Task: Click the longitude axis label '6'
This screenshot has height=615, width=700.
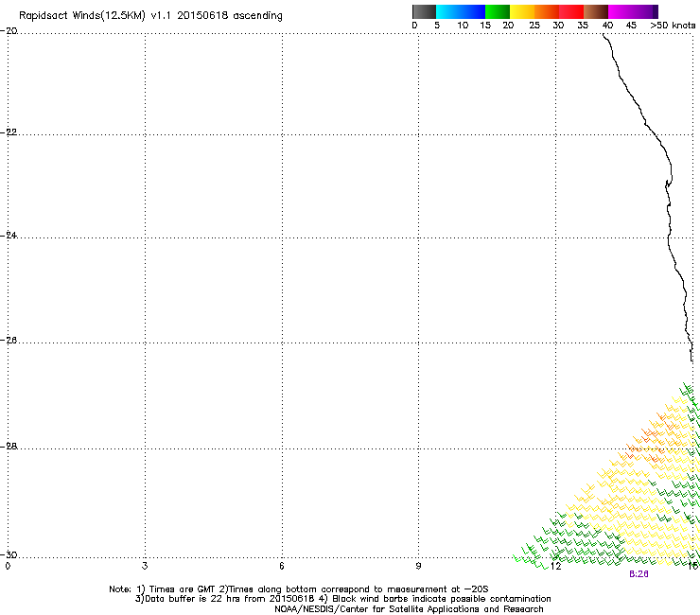Action: [x=282, y=566]
